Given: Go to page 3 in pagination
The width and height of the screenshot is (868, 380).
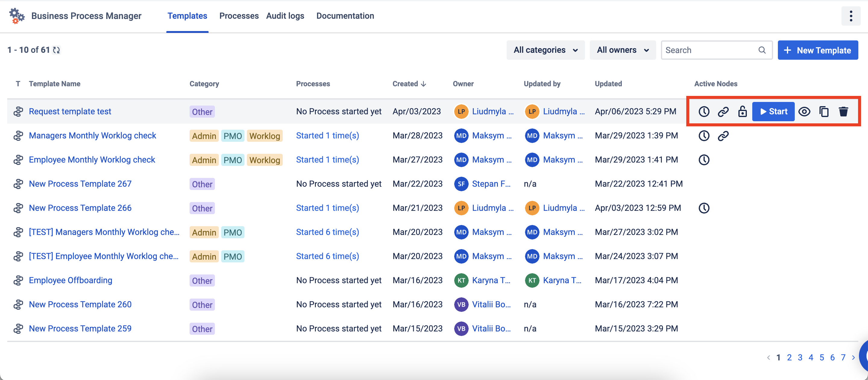Looking at the screenshot, I should (800, 357).
